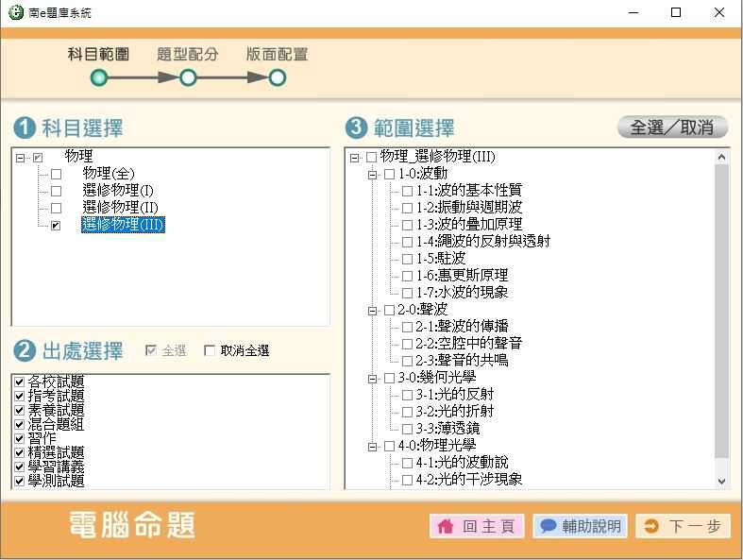Go to the 版面配置 step circle
Screen dimensions: 743x560
pyautogui.click(x=278, y=77)
